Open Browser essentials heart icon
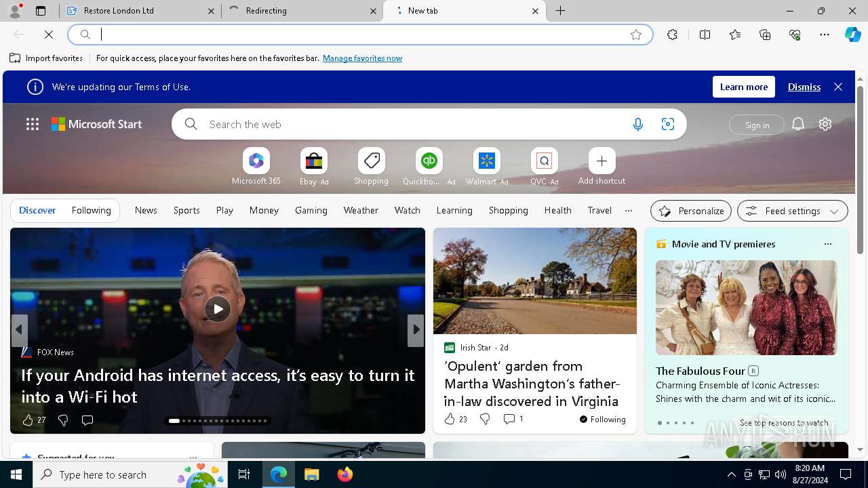The width and height of the screenshot is (868, 488). pyautogui.click(x=795, y=35)
